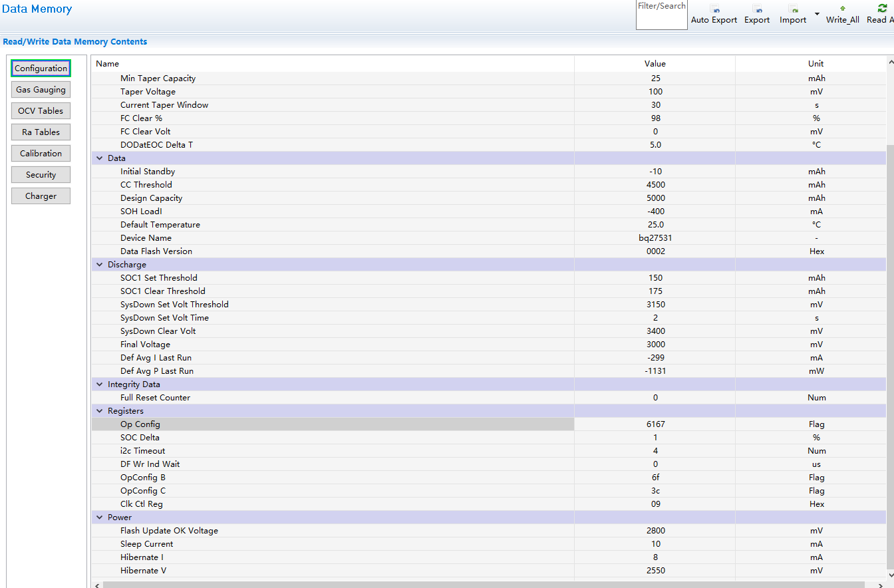The height and width of the screenshot is (588, 894).
Task: Focus the Filter/Search box
Action: click(662, 15)
